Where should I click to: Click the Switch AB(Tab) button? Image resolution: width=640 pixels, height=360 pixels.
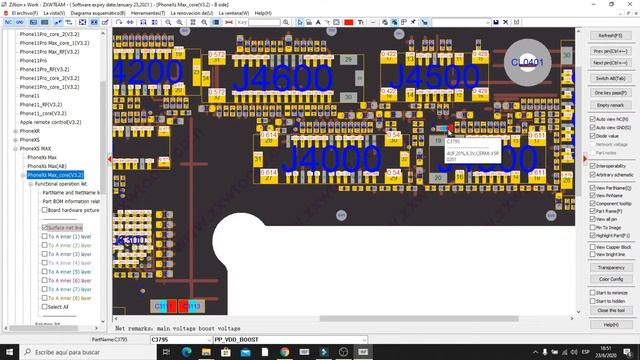tap(611, 78)
